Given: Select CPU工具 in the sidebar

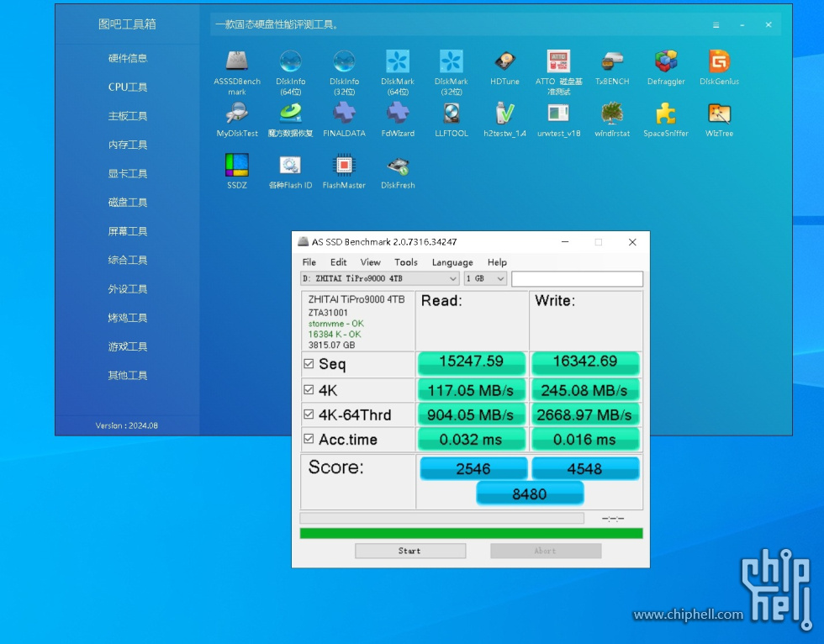Looking at the screenshot, I should (x=128, y=87).
